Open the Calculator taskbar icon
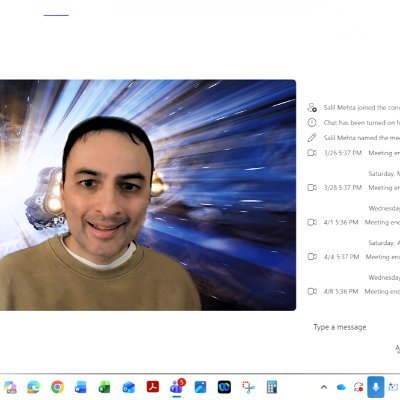The width and height of the screenshot is (400, 400). point(272,387)
